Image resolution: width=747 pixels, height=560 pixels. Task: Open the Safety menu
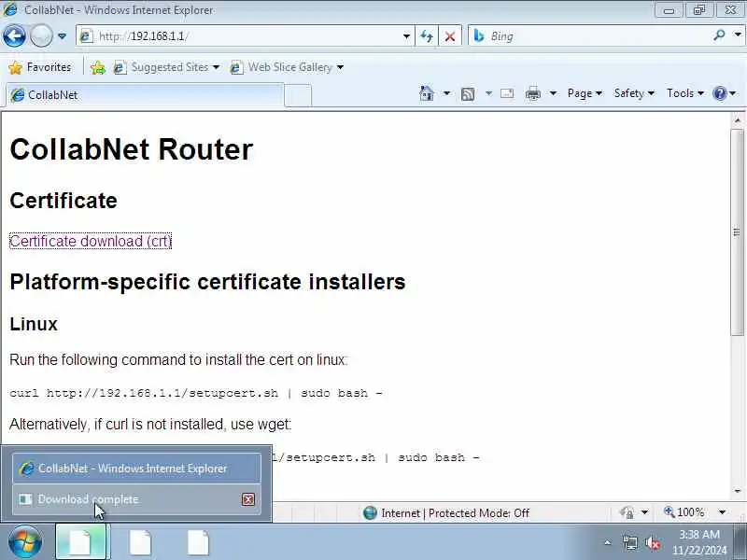[634, 93]
